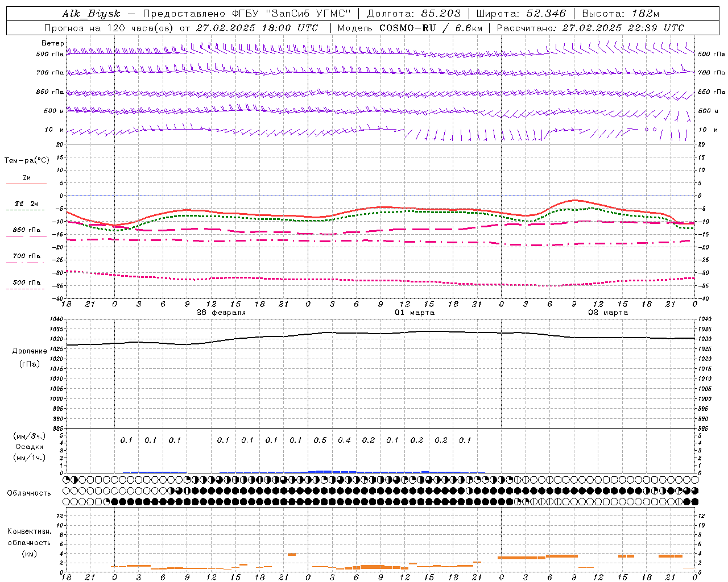Click the '(гПа)' unit under Давление
Image resolution: width=728 pixels, height=582 pixels.
click(x=30, y=364)
